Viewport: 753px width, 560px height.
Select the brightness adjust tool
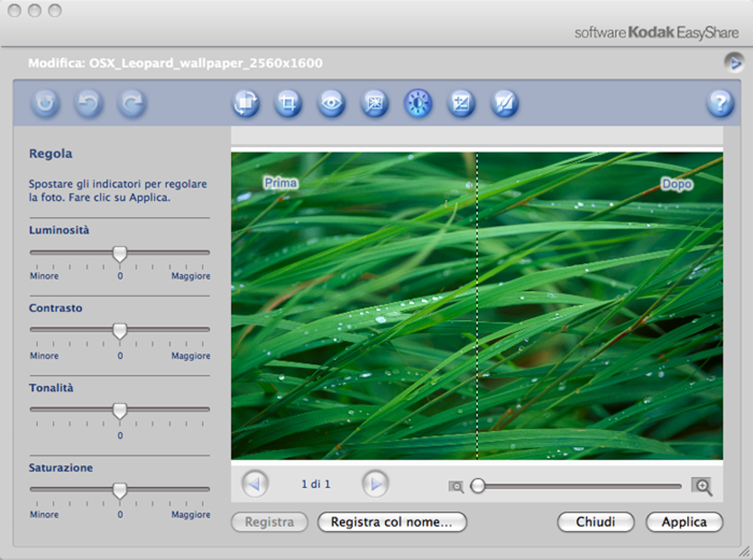[418, 103]
